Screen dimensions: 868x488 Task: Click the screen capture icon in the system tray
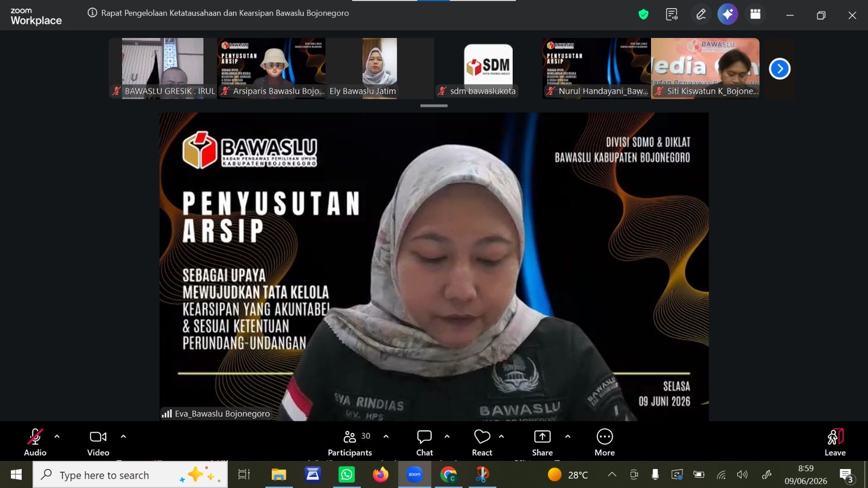point(677,475)
